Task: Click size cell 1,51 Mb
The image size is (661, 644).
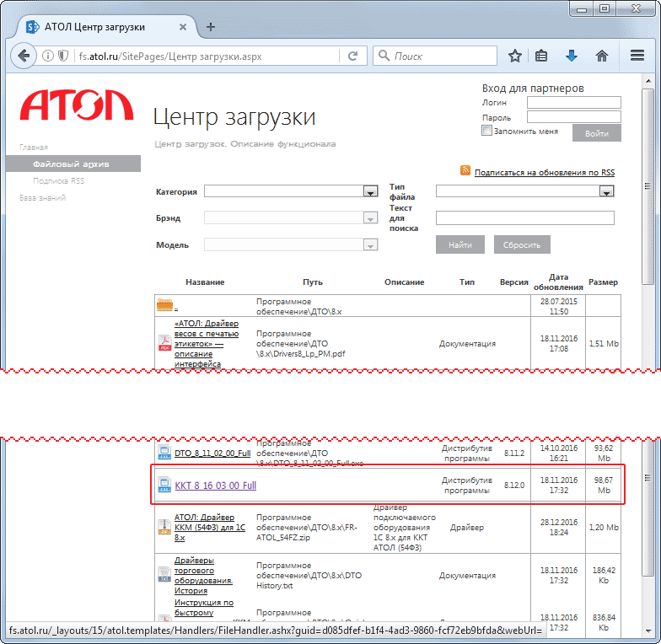Action: coord(604,344)
